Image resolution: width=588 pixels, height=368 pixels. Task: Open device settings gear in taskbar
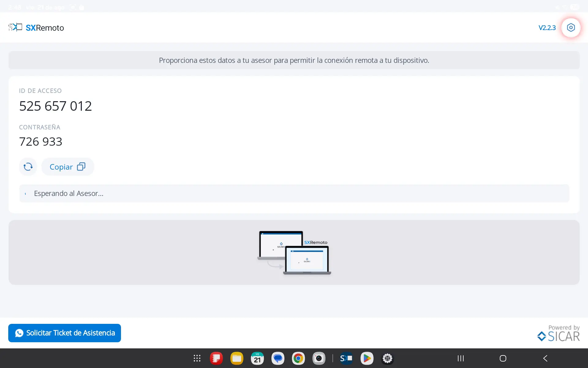pyautogui.click(x=387, y=358)
